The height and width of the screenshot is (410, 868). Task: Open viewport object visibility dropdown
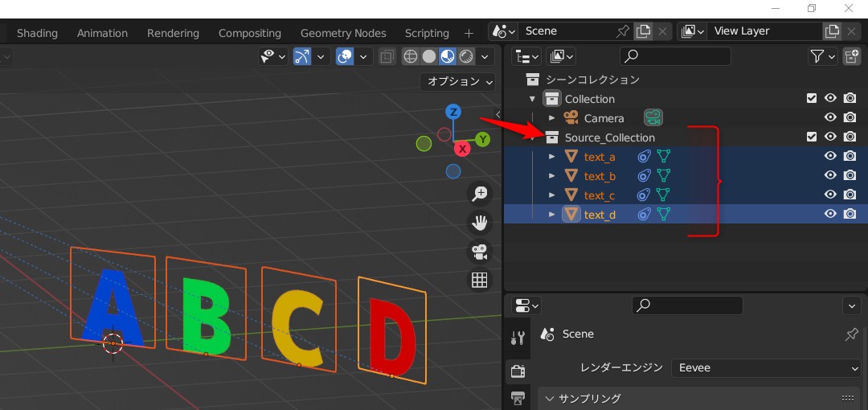point(273,56)
